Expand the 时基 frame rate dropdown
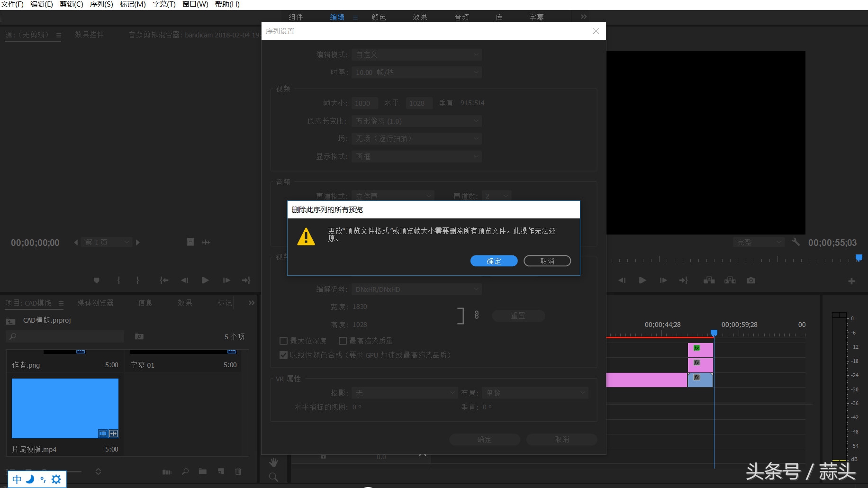 pos(416,72)
